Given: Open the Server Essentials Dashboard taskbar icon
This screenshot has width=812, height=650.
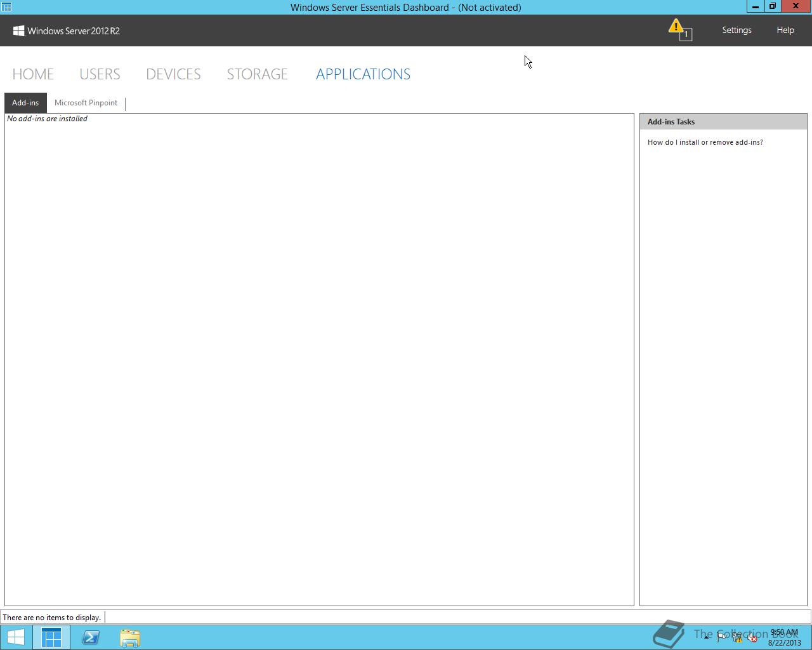Looking at the screenshot, I should click(51, 637).
